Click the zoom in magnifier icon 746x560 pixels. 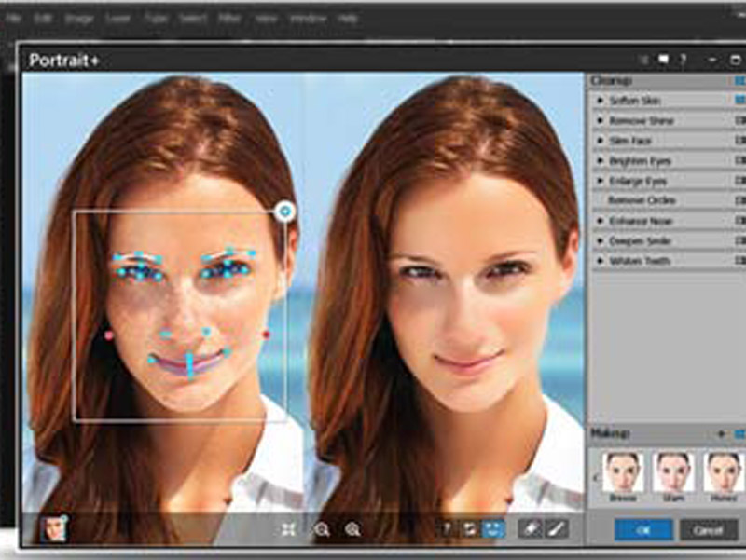pos(352,529)
